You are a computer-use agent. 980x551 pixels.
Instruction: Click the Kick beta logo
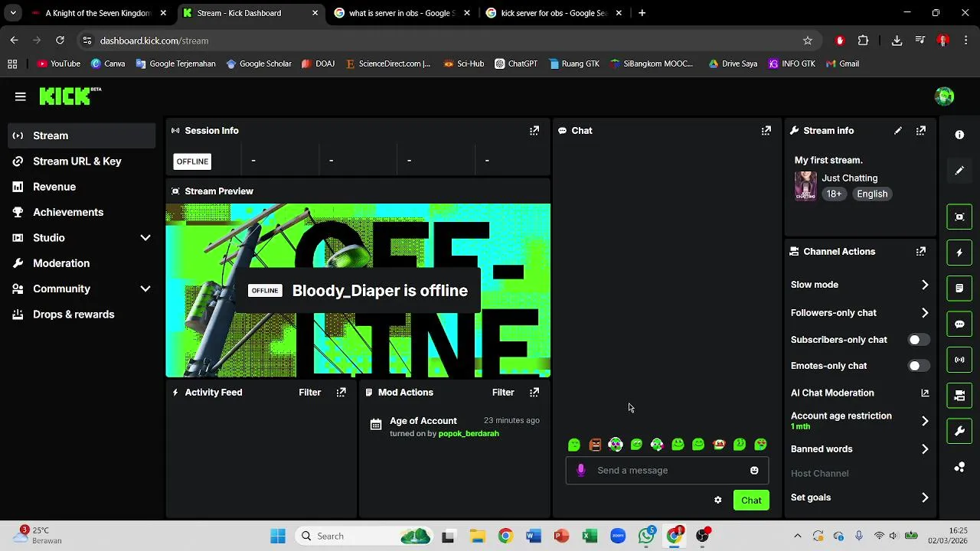[70, 96]
